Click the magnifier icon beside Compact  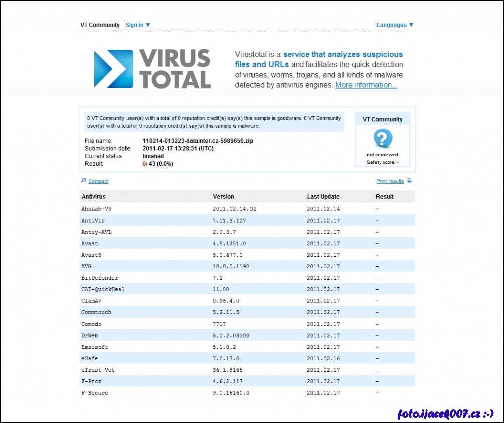tap(83, 181)
